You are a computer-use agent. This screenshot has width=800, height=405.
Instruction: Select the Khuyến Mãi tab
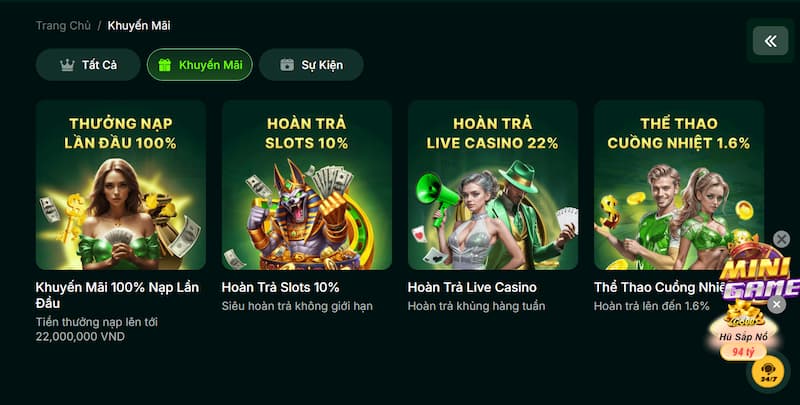coord(199,65)
